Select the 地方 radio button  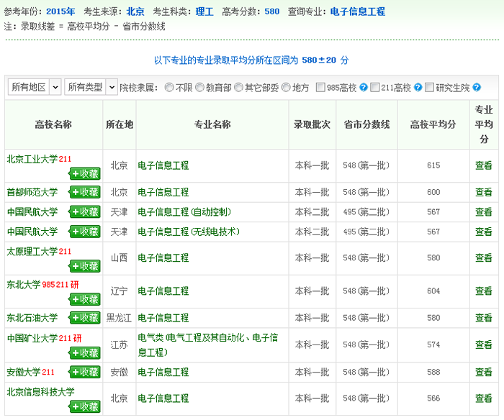pyautogui.click(x=286, y=87)
